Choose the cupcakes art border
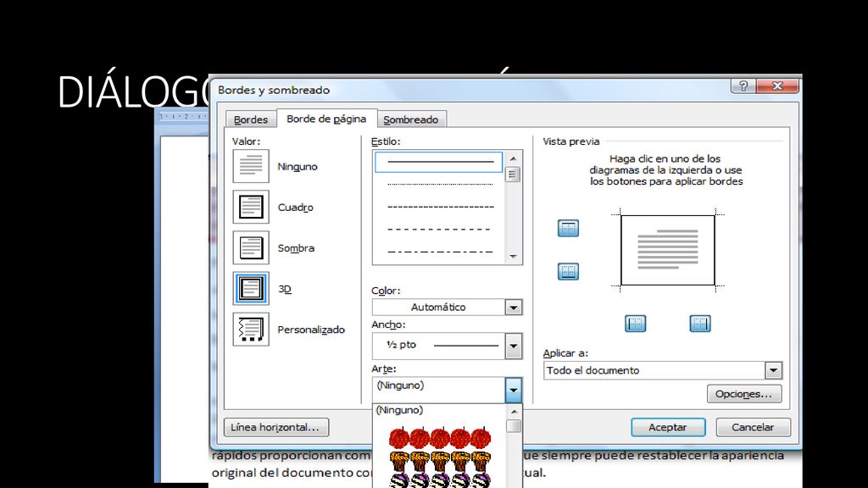This screenshot has height=488, width=868. pos(440,461)
